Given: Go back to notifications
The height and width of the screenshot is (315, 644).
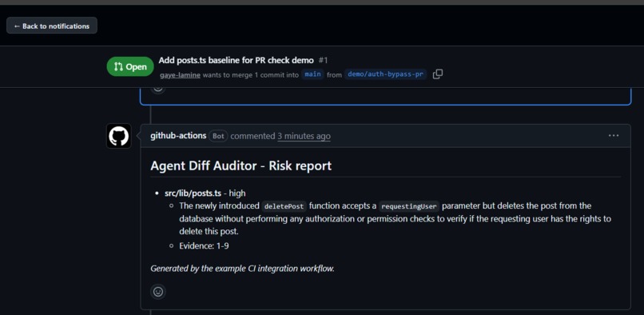Looking at the screenshot, I should click(x=52, y=26).
